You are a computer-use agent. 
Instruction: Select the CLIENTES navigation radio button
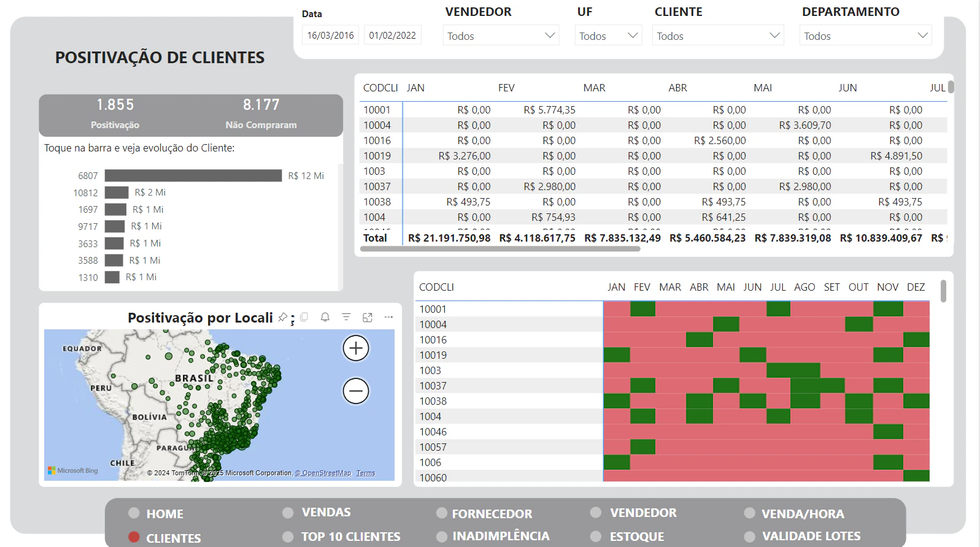134,537
